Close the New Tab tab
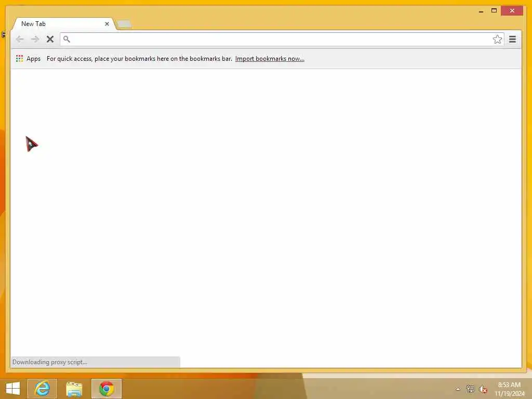532x399 pixels. point(107,24)
